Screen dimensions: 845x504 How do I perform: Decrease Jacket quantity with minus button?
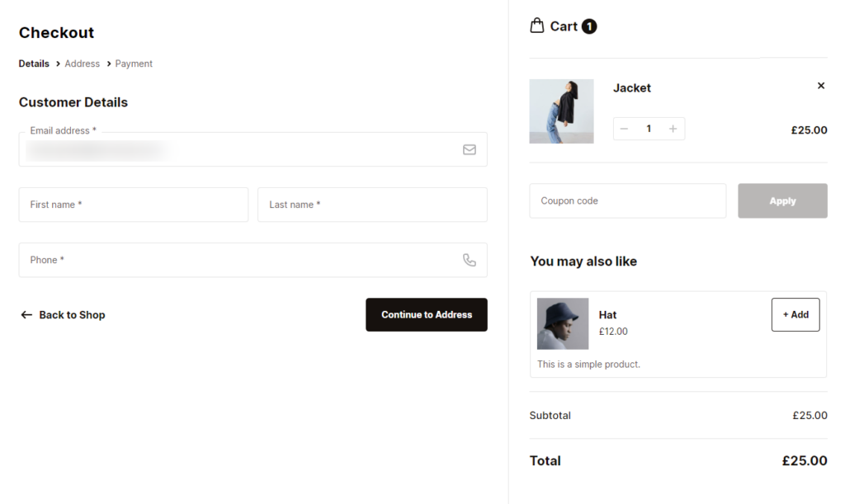[x=625, y=129]
